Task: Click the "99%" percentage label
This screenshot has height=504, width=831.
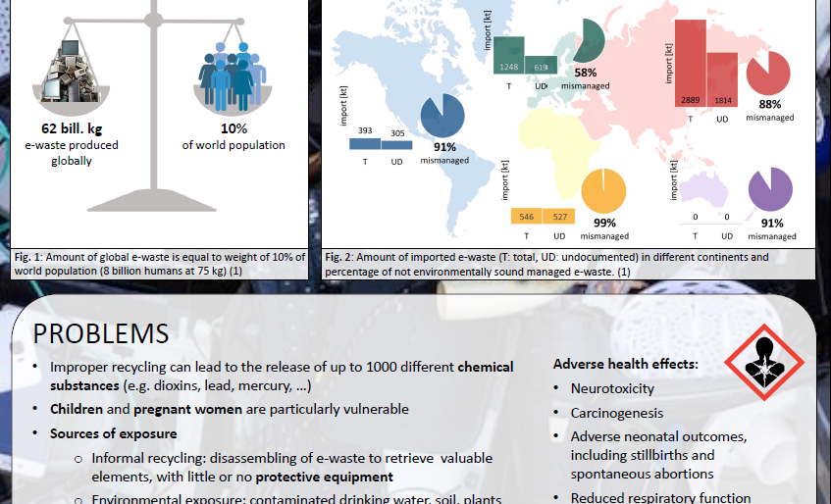Action: point(604,223)
